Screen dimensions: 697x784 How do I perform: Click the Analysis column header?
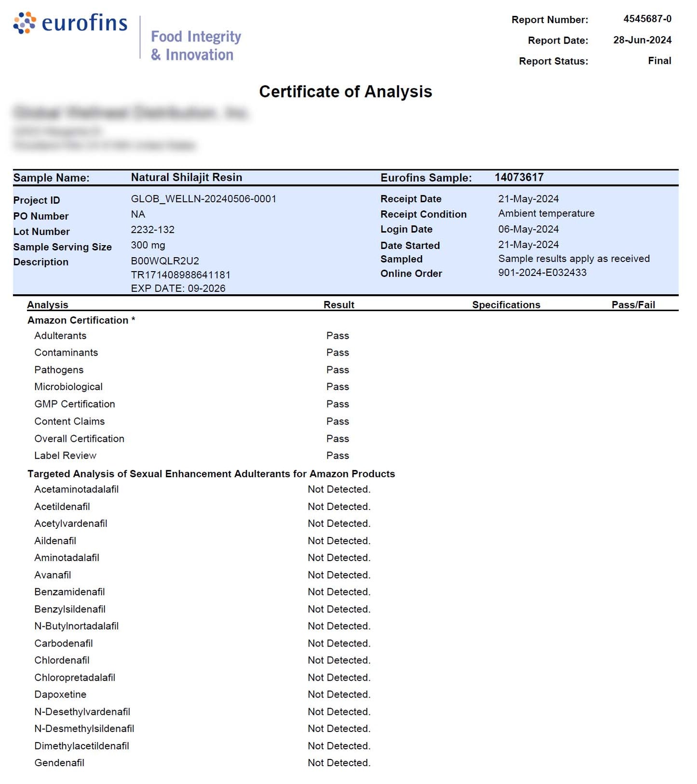coord(48,305)
